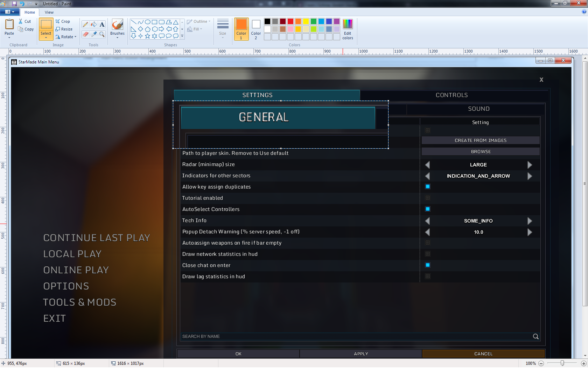Open the Select tool dropdown arrow

[46, 38]
